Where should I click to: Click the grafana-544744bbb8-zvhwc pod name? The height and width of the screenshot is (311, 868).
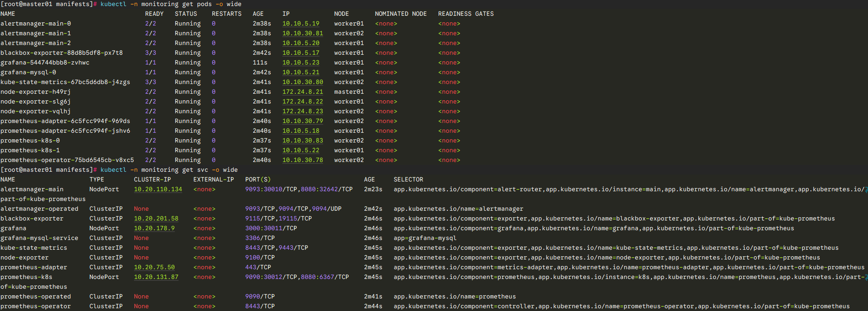tap(45, 63)
